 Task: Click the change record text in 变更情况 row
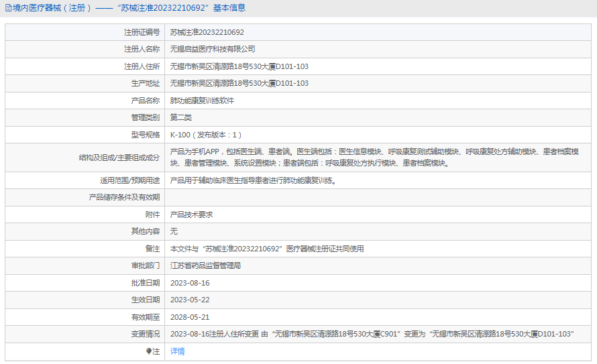point(372,334)
